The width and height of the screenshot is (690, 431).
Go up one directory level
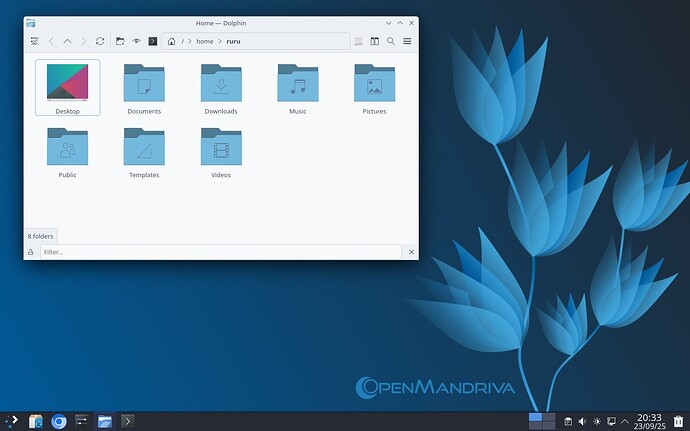(68, 41)
